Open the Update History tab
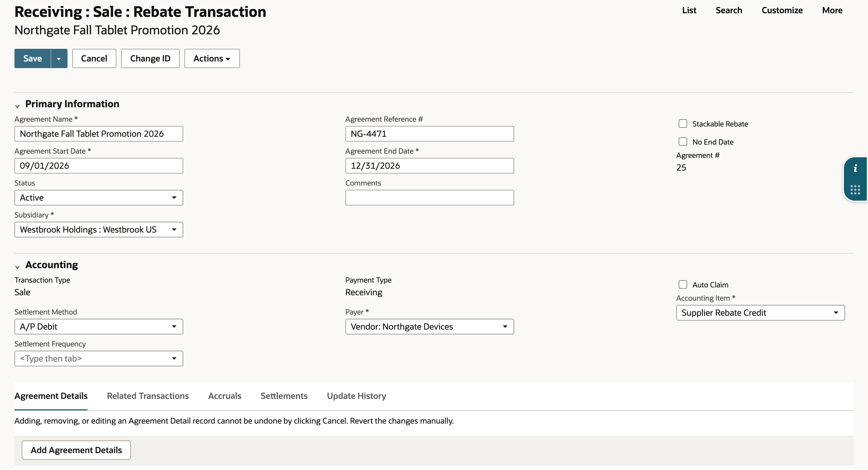The image size is (868, 470). tap(357, 396)
